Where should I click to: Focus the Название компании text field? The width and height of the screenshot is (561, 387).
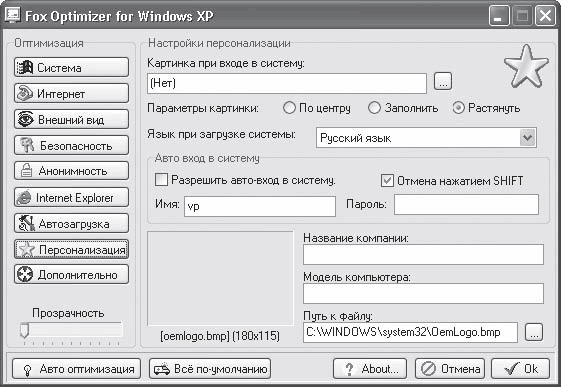423,255
